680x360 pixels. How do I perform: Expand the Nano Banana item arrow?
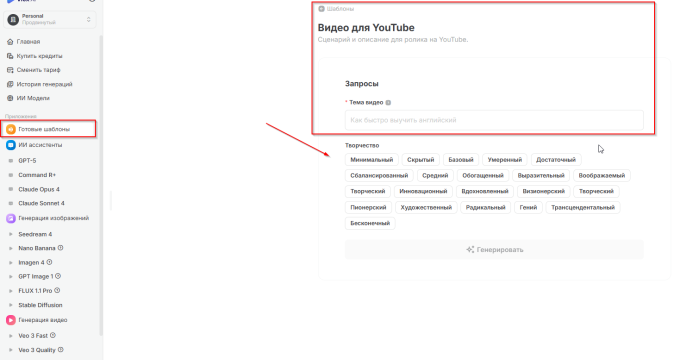click(x=11, y=249)
